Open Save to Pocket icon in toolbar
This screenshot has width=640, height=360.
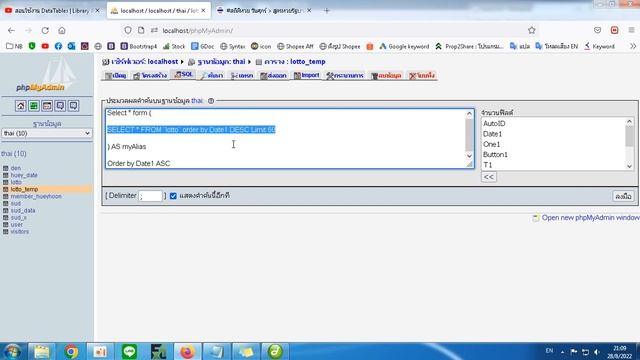coord(598,30)
